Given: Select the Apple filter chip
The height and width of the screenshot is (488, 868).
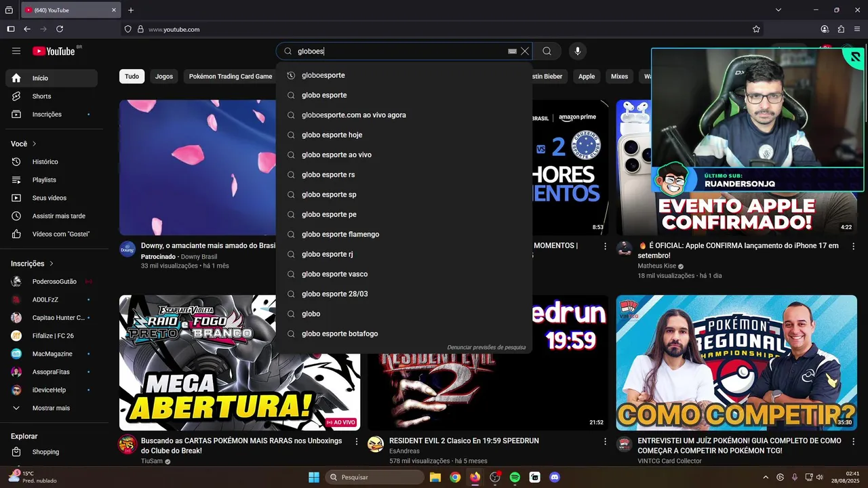Looking at the screenshot, I should click(x=587, y=77).
